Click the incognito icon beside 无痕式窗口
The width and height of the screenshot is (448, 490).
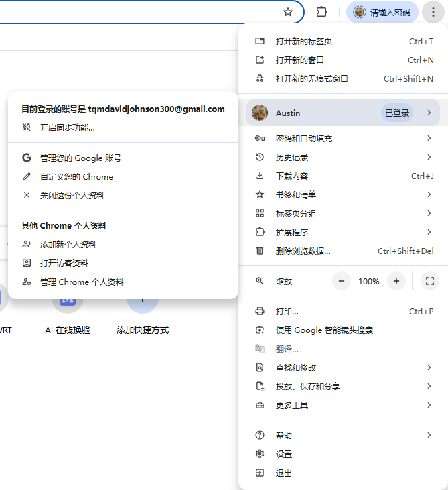click(x=260, y=78)
